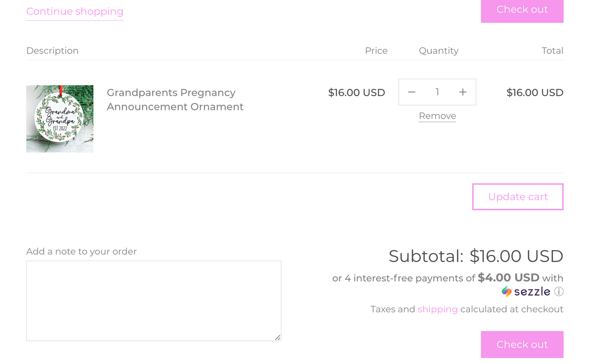Click the "Add a note to your order" label
This screenshot has height=364, width=614.
click(82, 251)
